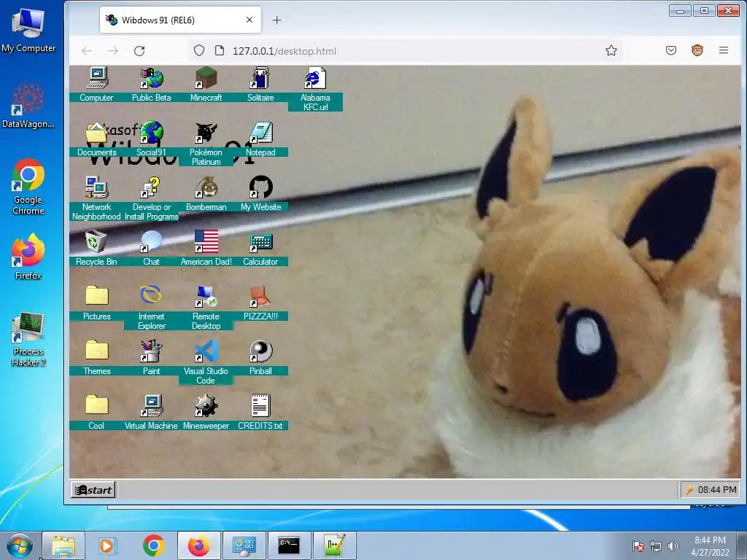Show the tracking protection shield info
747x560 pixels.
[x=199, y=50]
